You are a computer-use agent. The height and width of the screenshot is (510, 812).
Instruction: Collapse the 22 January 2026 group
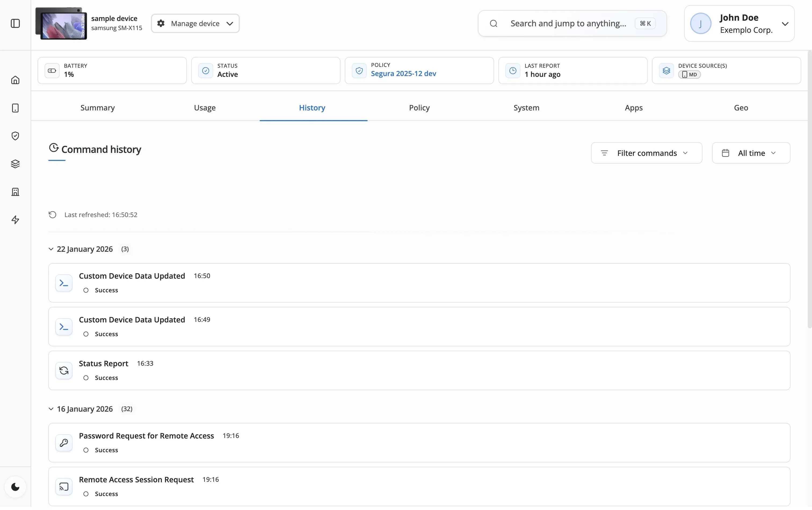coord(51,249)
